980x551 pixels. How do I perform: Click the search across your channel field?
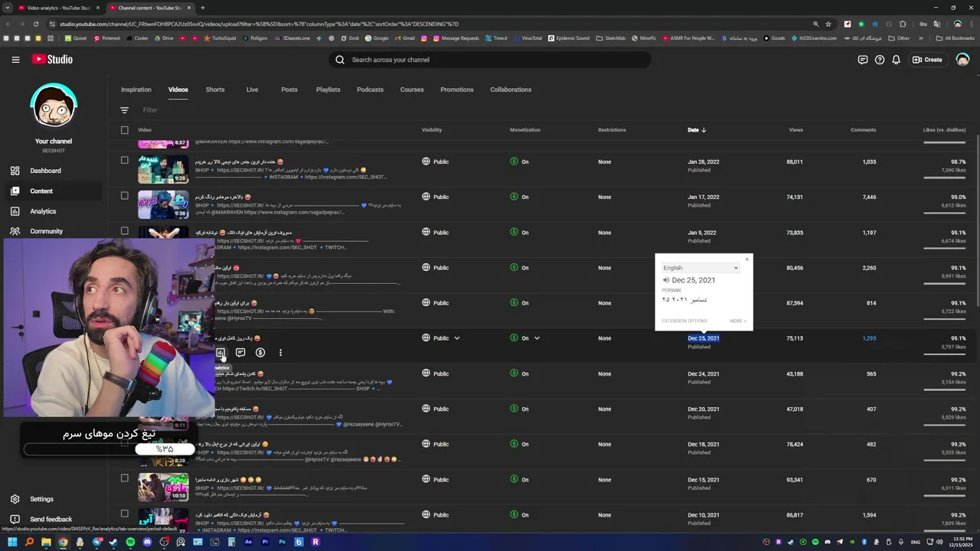[490, 60]
